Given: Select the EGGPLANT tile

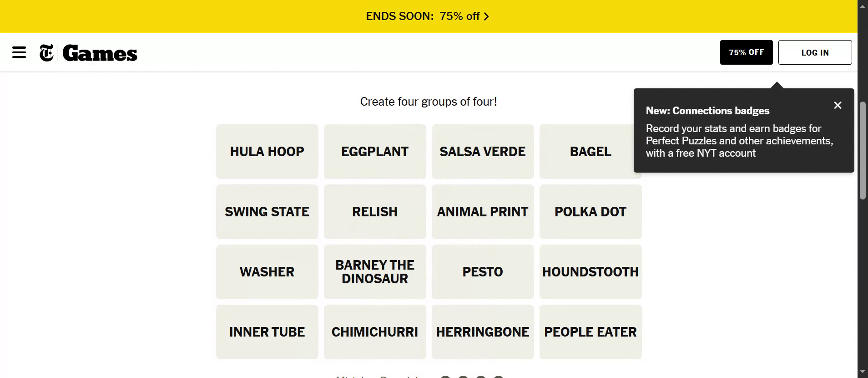Looking at the screenshot, I should click(375, 152).
